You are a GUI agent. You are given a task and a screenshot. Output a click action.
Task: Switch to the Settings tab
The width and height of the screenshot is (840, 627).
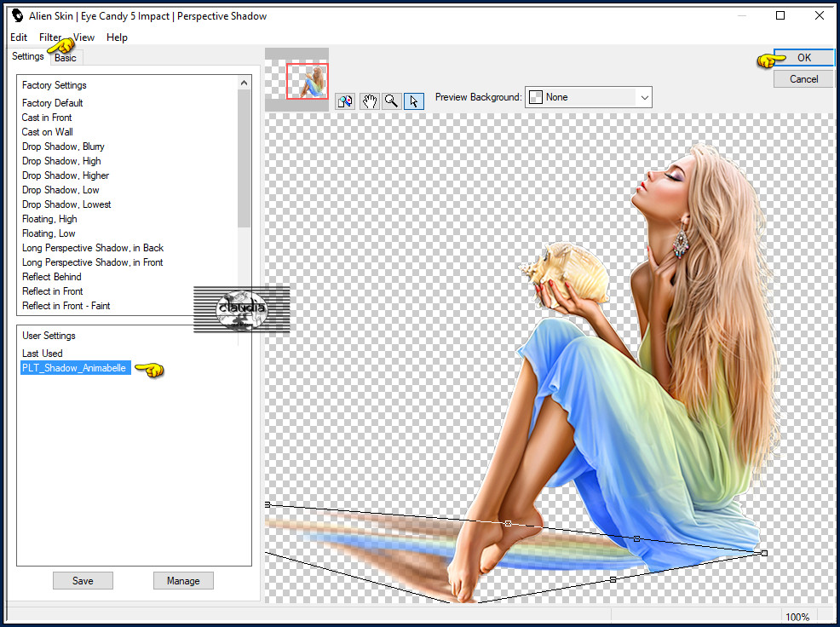[x=28, y=56]
